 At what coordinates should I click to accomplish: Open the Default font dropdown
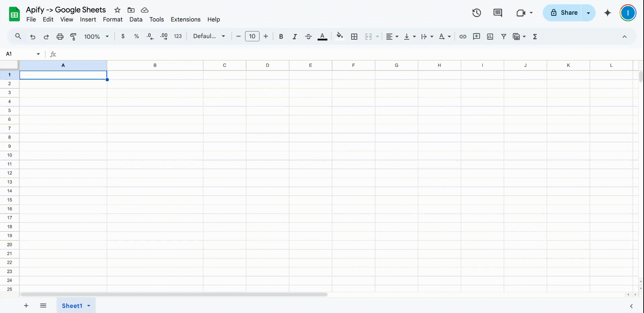click(209, 36)
